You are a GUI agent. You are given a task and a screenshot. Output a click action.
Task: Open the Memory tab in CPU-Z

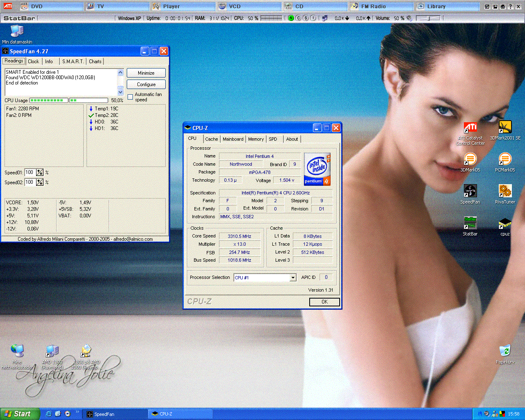[x=256, y=139]
